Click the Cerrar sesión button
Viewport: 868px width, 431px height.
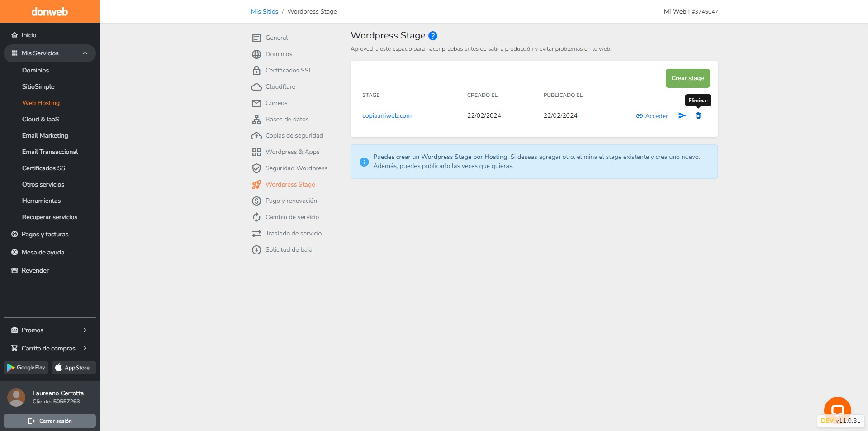[x=50, y=421]
